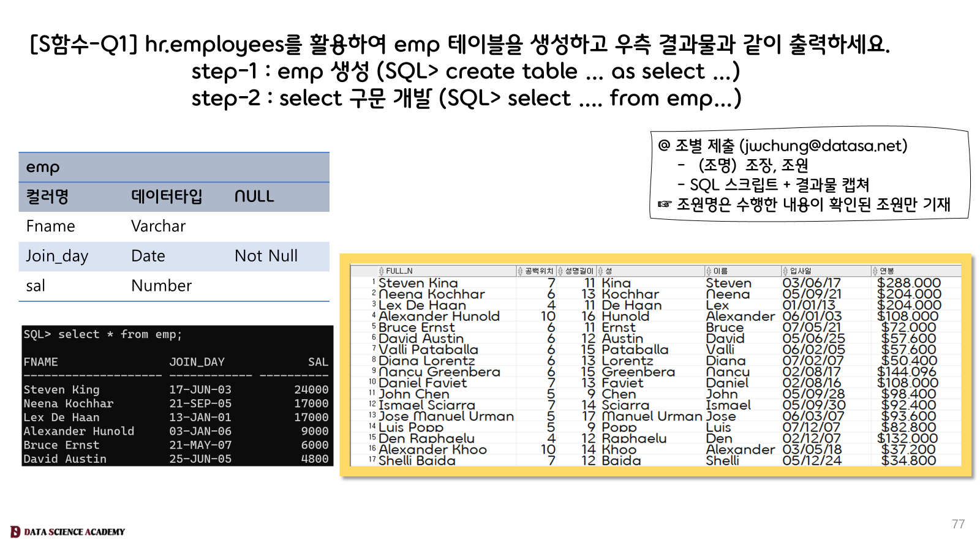Click the 데이터타입 header in emp table

tap(167, 197)
